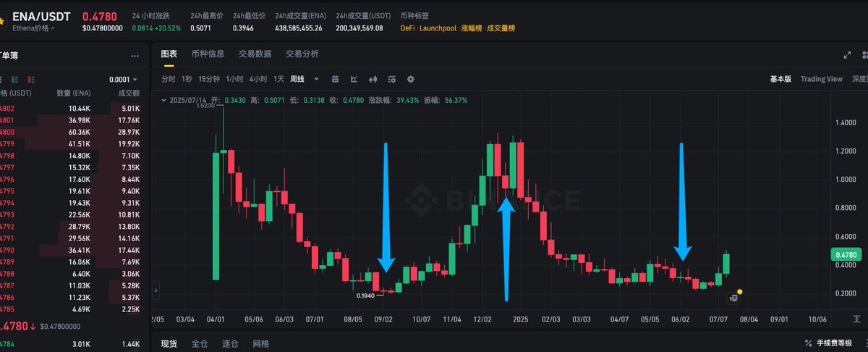Screen dimensions: 868x352
Task: Select the 1天 chart interval
Action: 278,79
